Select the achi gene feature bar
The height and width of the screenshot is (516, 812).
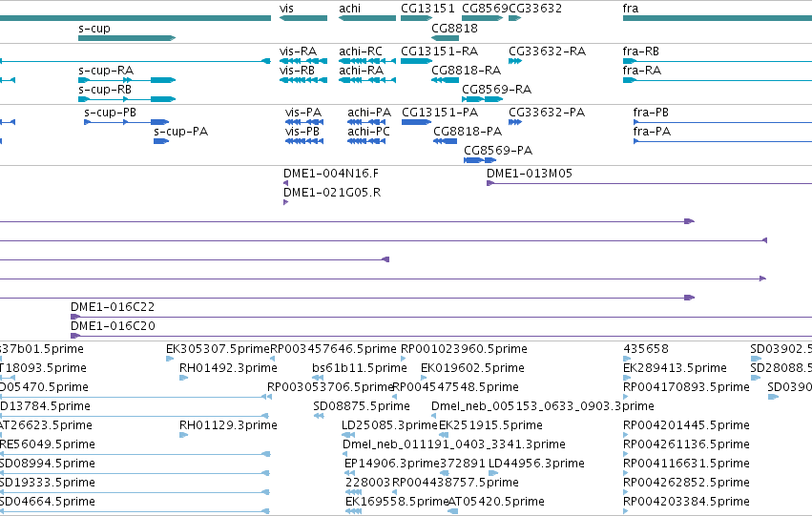(367, 18)
